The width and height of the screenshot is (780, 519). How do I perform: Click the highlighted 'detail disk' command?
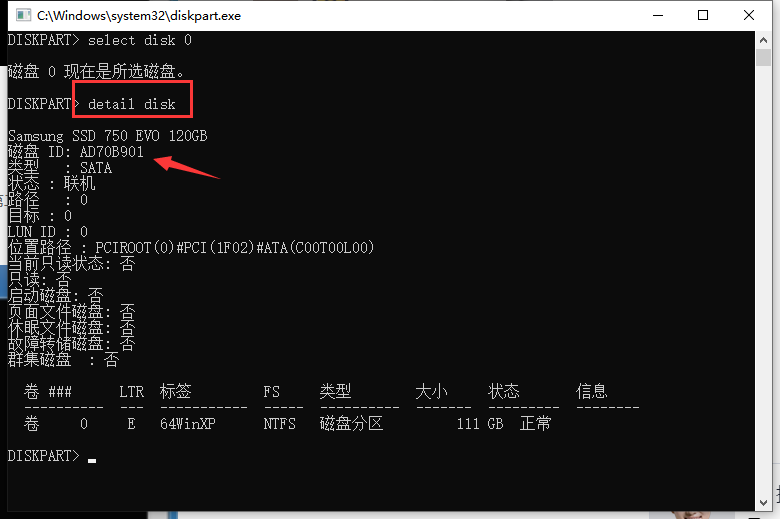tap(132, 104)
